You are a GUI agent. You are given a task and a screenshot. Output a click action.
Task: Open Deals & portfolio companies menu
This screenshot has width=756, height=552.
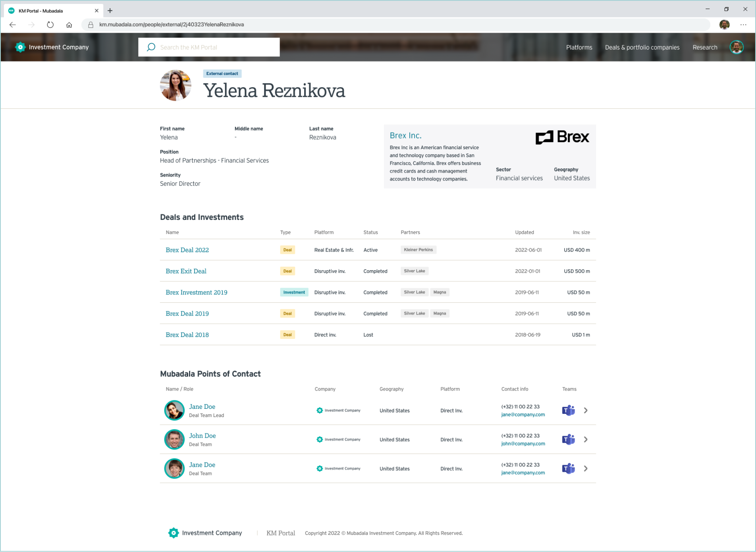tap(642, 47)
